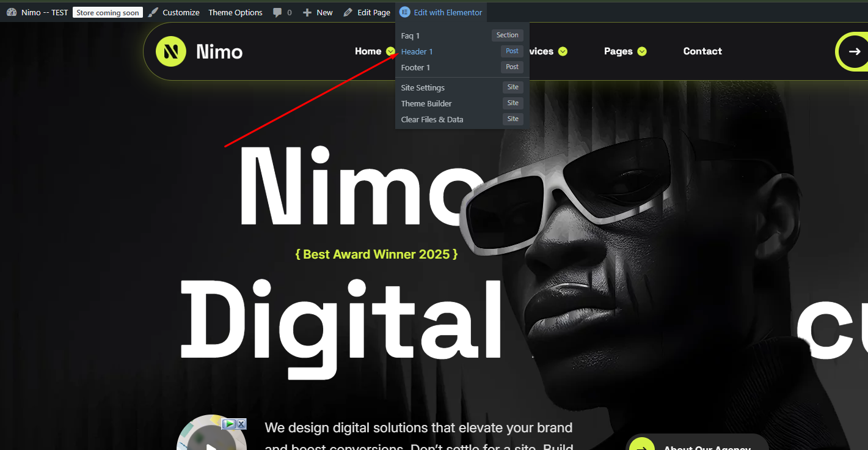
Task: Open the Pages navigation link
Action: [618, 51]
